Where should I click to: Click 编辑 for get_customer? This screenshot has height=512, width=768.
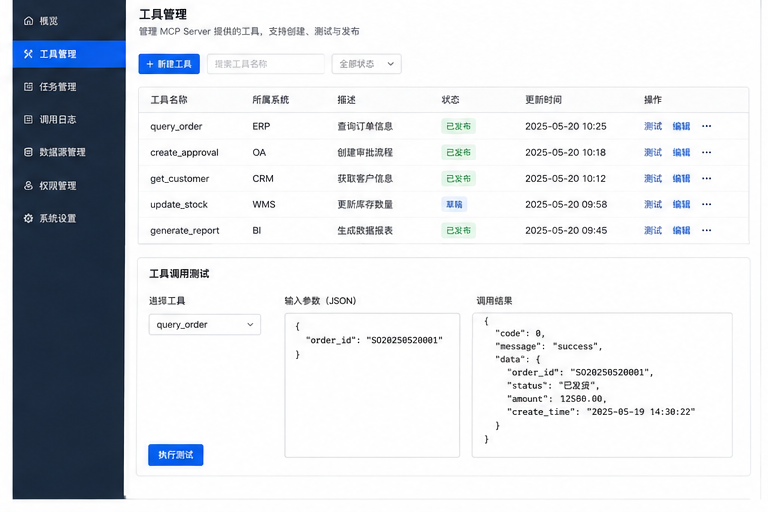[x=681, y=178]
